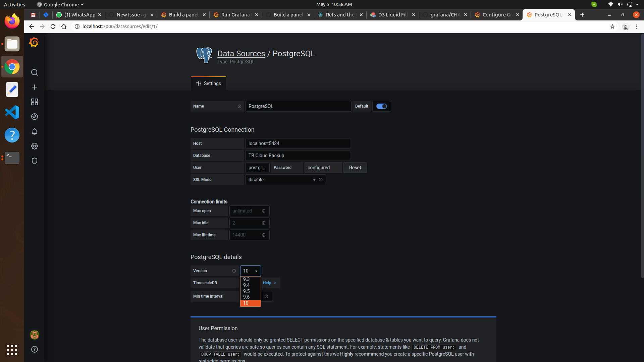Open Grafana search magnifier icon
Screen dimensions: 644x362
(34, 72)
